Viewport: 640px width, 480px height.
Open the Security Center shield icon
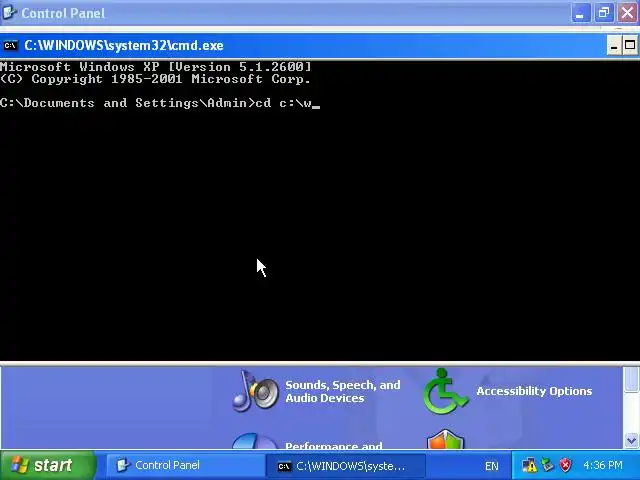445,440
